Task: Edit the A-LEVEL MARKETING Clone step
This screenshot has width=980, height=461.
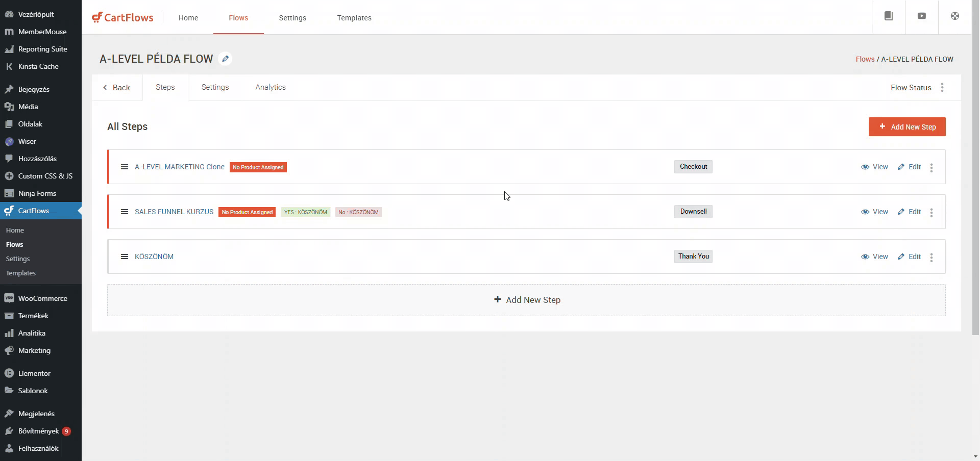Action: click(910, 167)
